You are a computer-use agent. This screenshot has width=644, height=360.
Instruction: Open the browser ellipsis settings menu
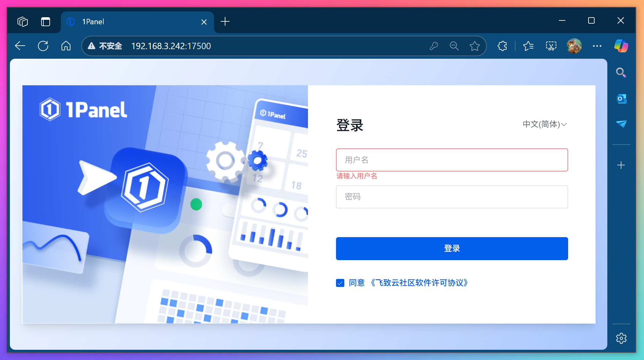point(597,46)
